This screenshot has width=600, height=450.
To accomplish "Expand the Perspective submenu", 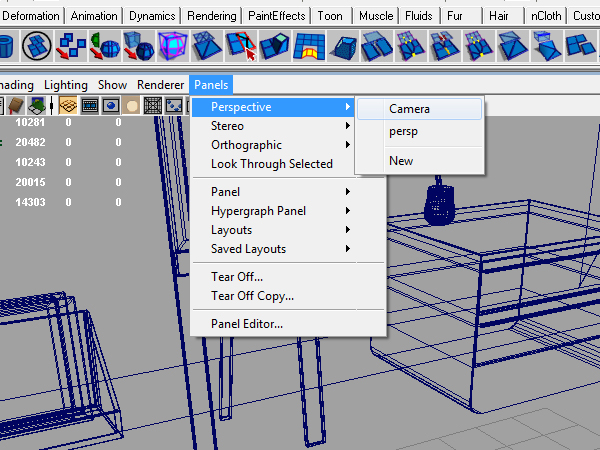I will [273, 107].
